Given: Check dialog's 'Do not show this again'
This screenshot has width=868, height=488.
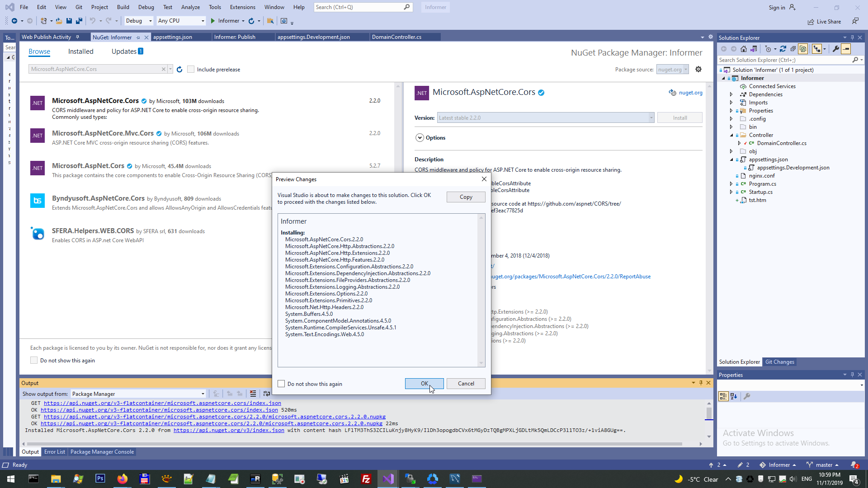Looking at the screenshot, I should click(x=282, y=384).
